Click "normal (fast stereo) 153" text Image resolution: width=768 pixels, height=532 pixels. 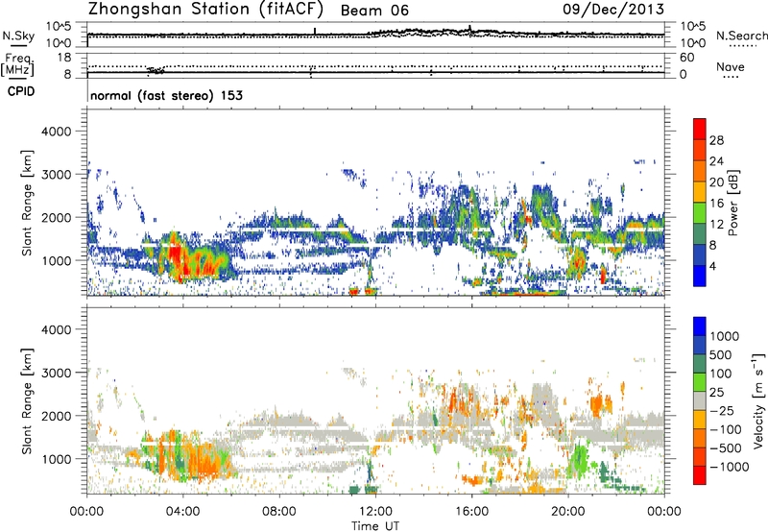[x=166, y=95]
